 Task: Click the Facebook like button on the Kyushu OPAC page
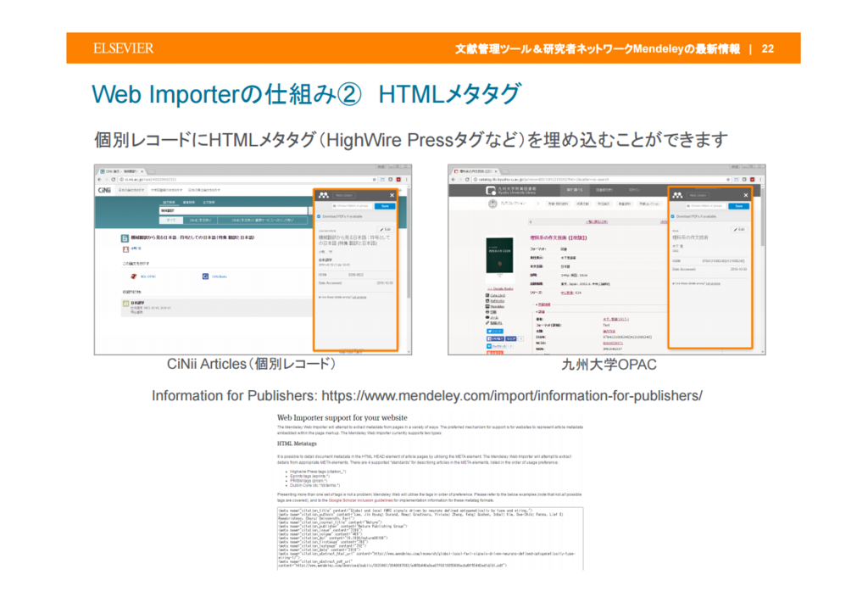point(495,339)
